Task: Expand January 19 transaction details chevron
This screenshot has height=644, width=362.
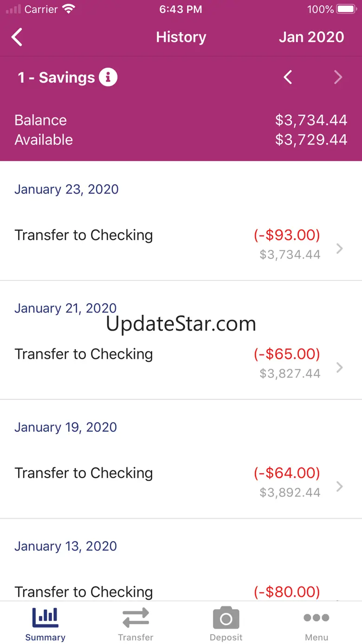Action: click(340, 487)
